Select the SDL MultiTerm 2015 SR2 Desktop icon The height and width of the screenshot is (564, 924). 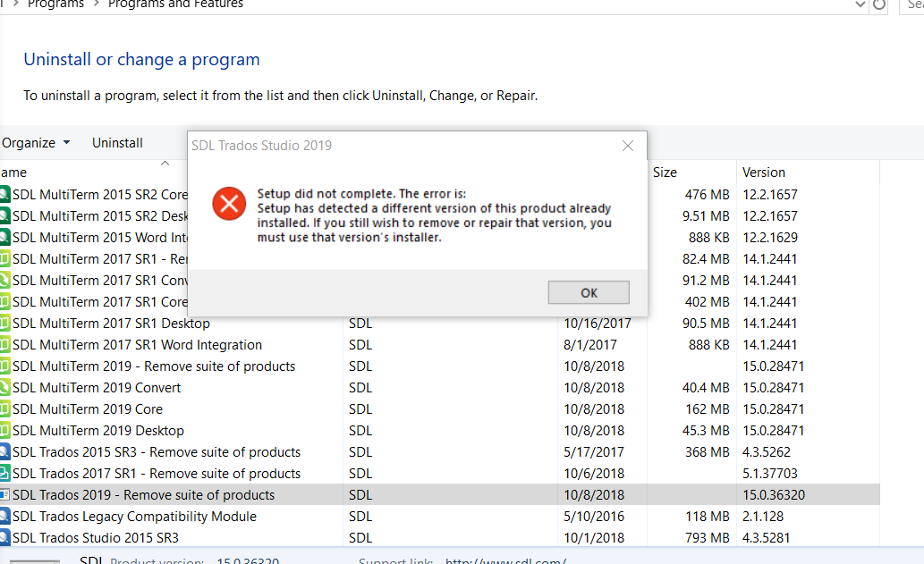coord(4,216)
